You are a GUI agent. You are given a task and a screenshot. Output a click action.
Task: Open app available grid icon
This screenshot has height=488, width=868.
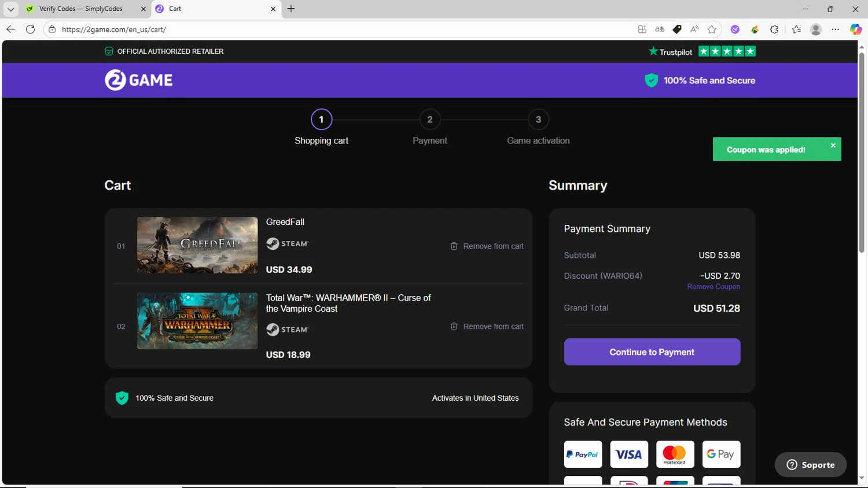pos(642,29)
